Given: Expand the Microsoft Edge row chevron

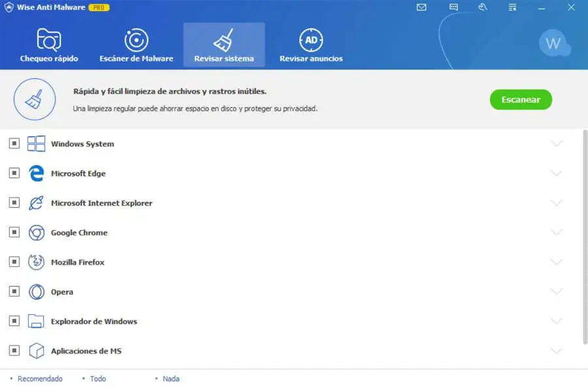Looking at the screenshot, I should tap(557, 173).
